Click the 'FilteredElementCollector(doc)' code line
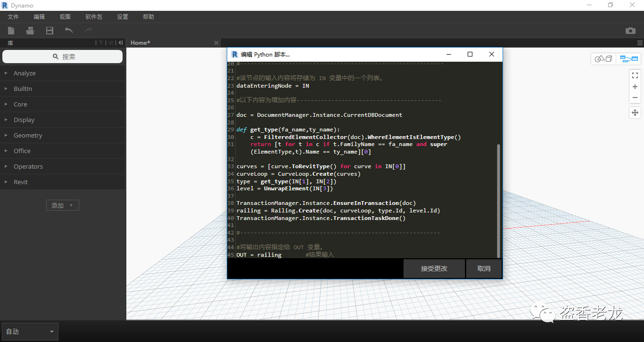644x342 pixels. [x=355, y=137]
